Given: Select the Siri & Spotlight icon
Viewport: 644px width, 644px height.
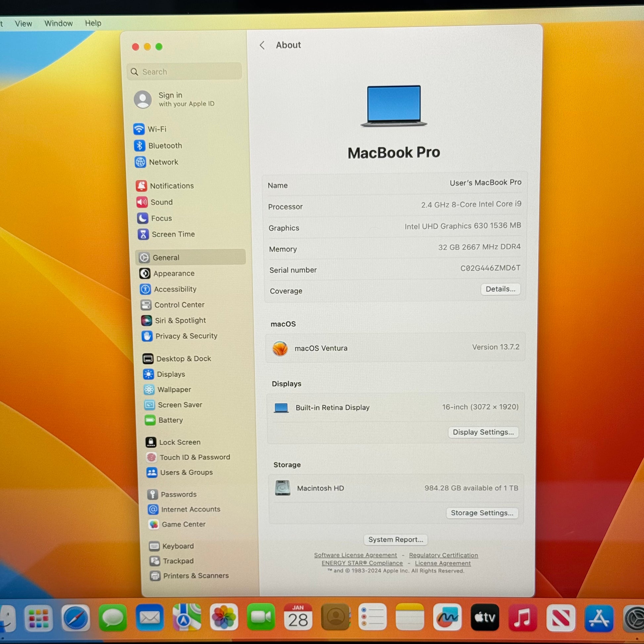Looking at the screenshot, I should click(146, 320).
